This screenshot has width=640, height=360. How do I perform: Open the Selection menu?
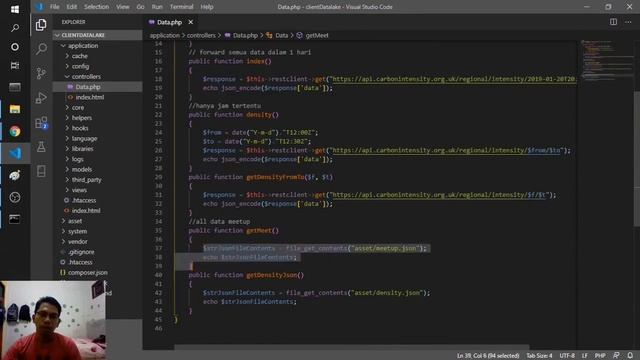pos(96,7)
